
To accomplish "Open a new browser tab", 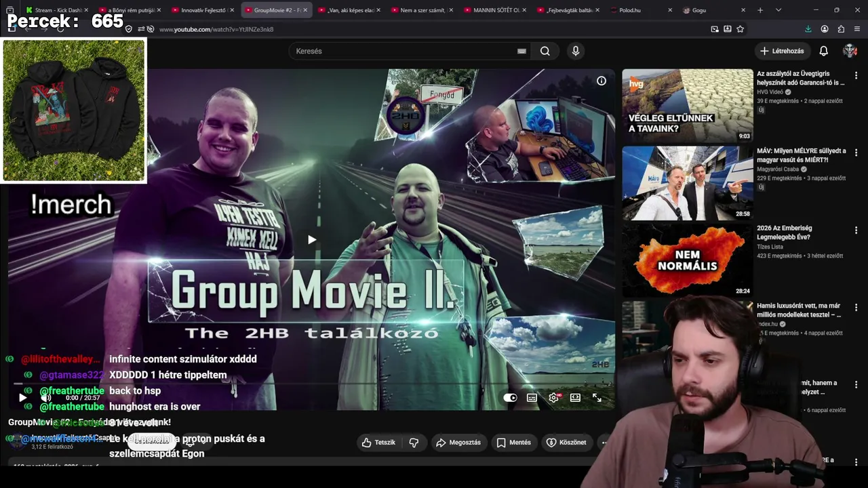I will (760, 10).
